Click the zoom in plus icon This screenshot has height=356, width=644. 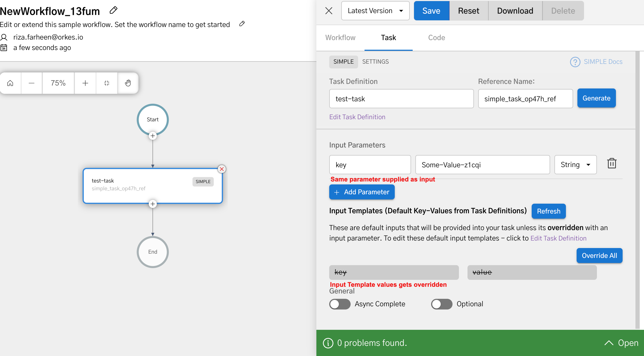(x=85, y=83)
